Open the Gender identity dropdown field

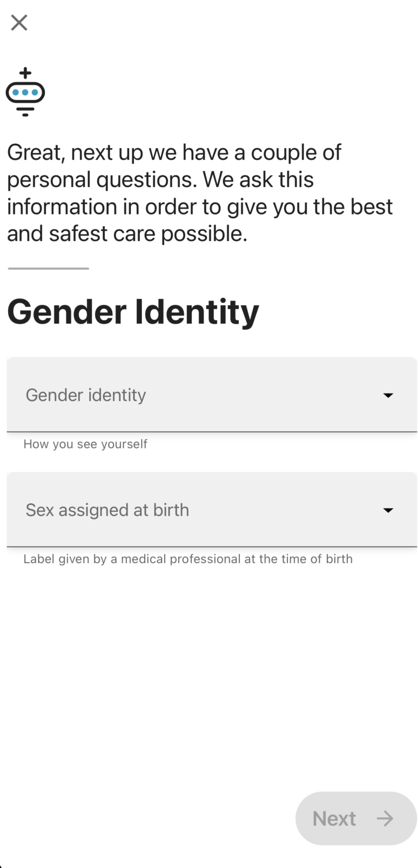pyautogui.click(x=212, y=395)
